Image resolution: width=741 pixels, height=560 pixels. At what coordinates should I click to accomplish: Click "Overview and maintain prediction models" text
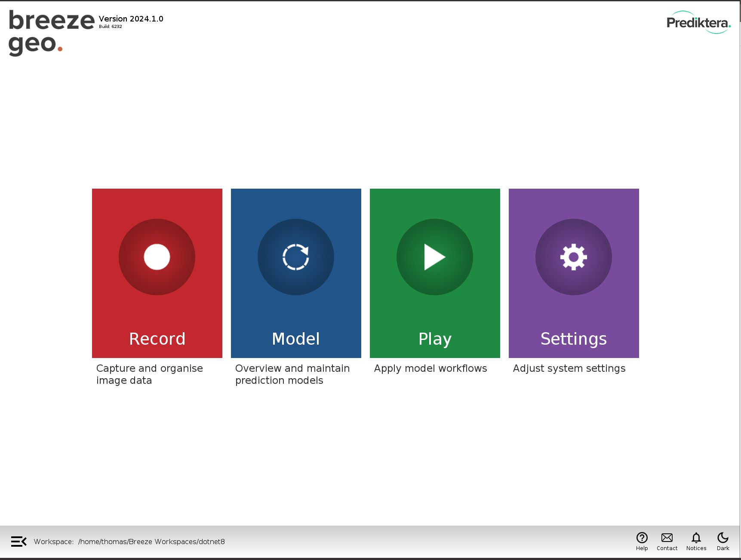pyautogui.click(x=292, y=374)
